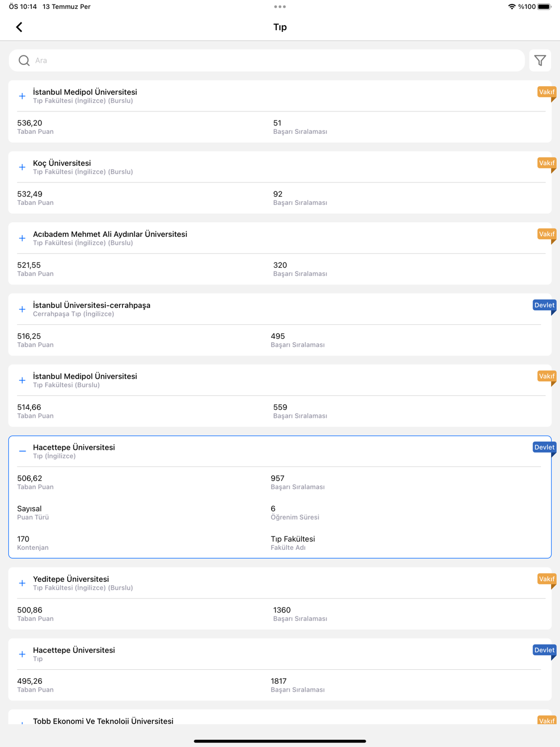Expand the Yeditepe Üniversitesi card
Viewport: 560px width, 747px height.
click(22, 583)
